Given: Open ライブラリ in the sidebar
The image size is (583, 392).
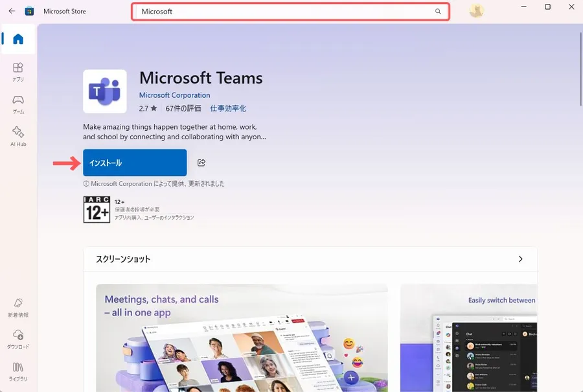Looking at the screenshot, I should (x=18, y=372).
